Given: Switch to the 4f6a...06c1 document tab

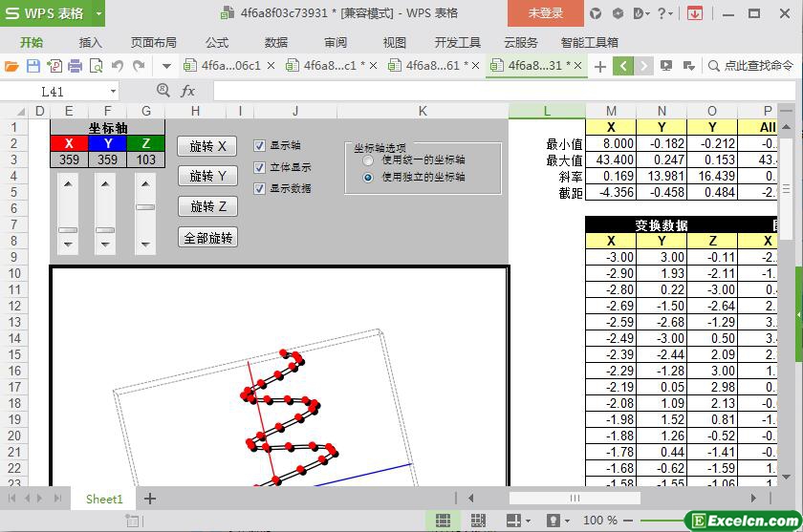Looking at the screenshot, I should click(230, 66).
